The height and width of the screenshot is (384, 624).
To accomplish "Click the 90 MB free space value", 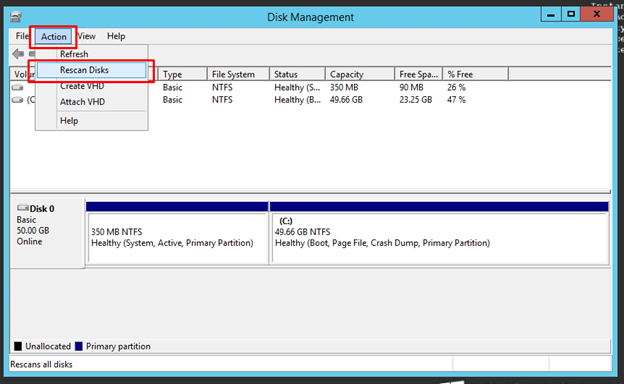I will click(x=411, y=88).
